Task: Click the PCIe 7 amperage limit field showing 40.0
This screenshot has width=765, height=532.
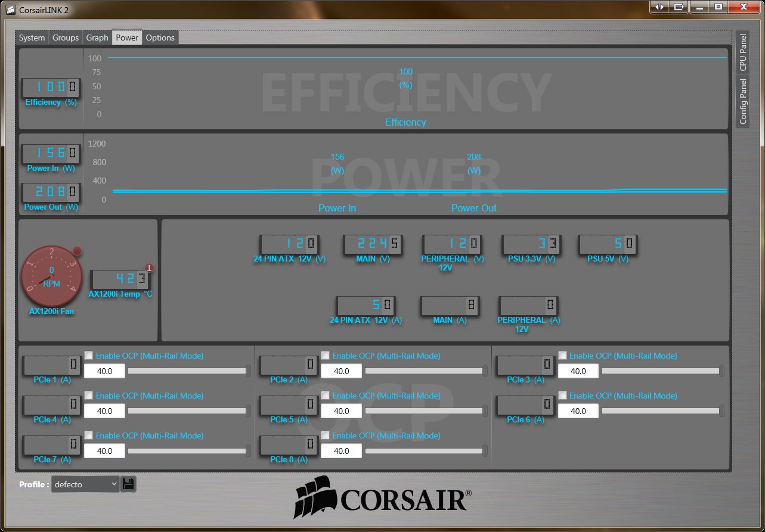Action: click(105, 451)
